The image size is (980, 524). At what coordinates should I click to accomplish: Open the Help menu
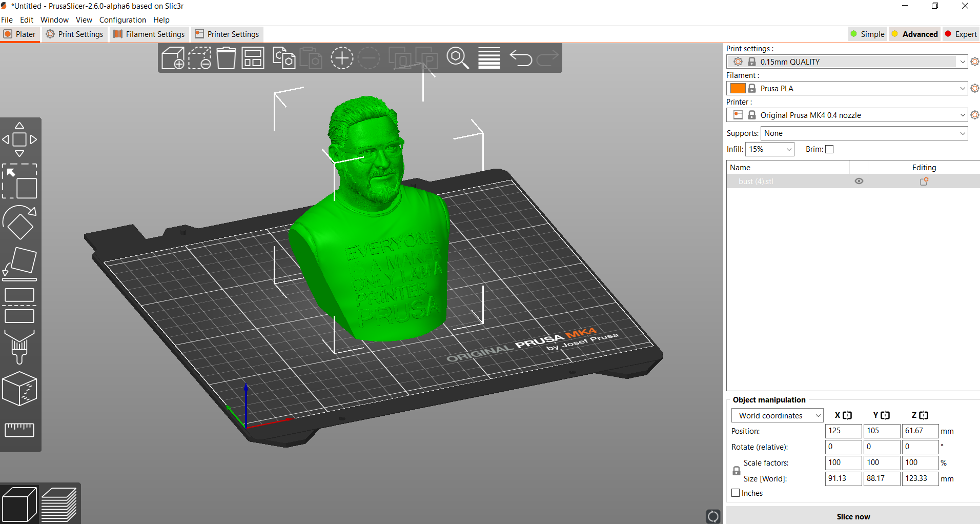click(161, 20)
